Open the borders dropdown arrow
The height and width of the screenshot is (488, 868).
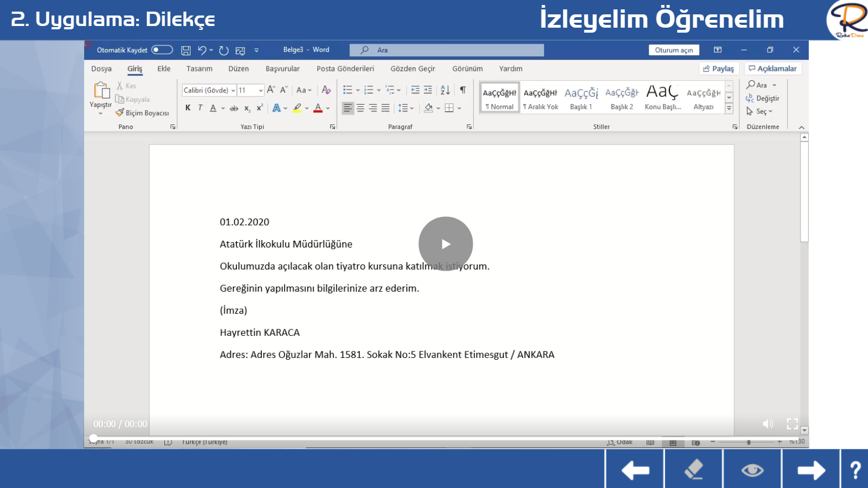tap(459, 108)
